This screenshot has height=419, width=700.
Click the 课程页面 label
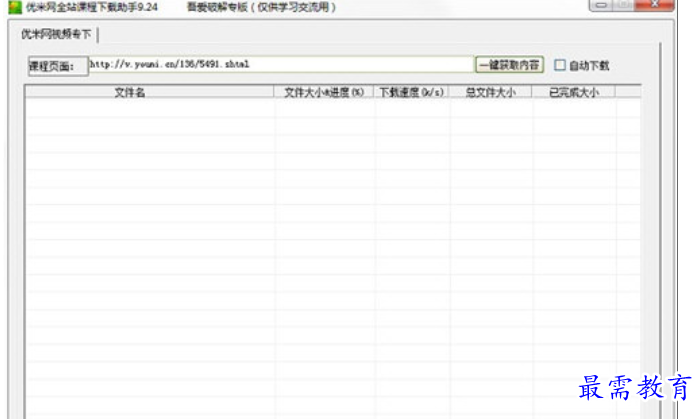point(58,66)
